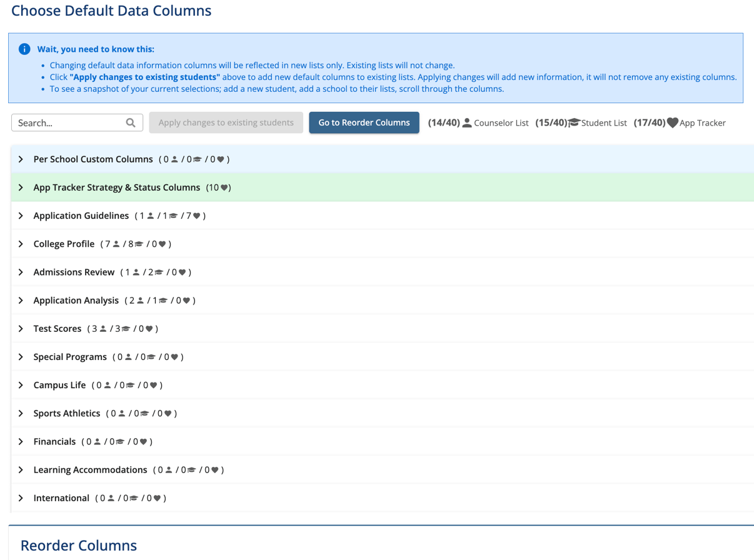Click graduation cap icon in Campus Life row
Image resolution: width=754 pixels, height=560 pixels.
coord(130,386)
